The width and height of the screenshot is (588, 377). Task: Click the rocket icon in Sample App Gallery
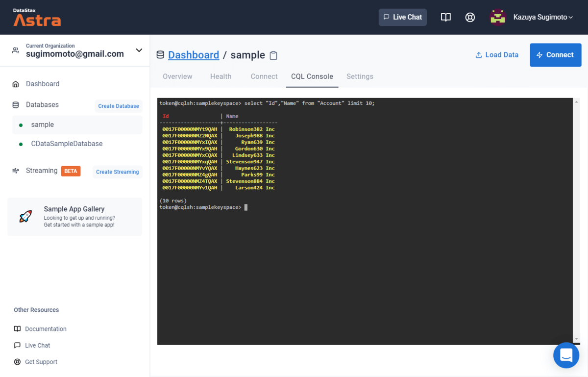tap(25, 217)
